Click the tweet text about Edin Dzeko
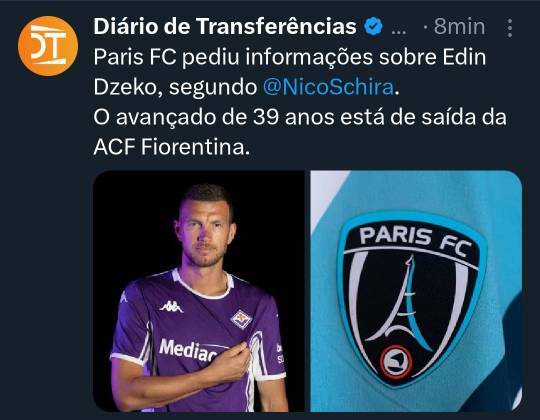The width and height of the screenshot is (540, 420). pyautogui.click(x=300, y=102)
